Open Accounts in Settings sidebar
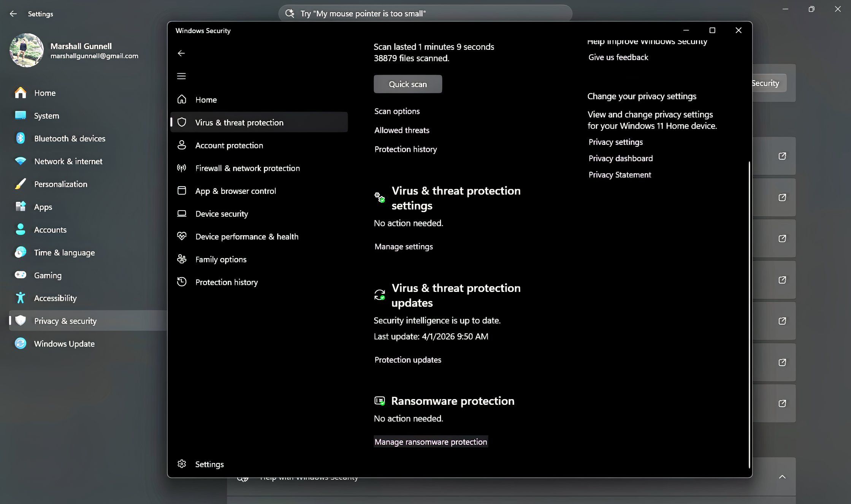This screenshot has height=504, width=851. [x=50, y=230]
